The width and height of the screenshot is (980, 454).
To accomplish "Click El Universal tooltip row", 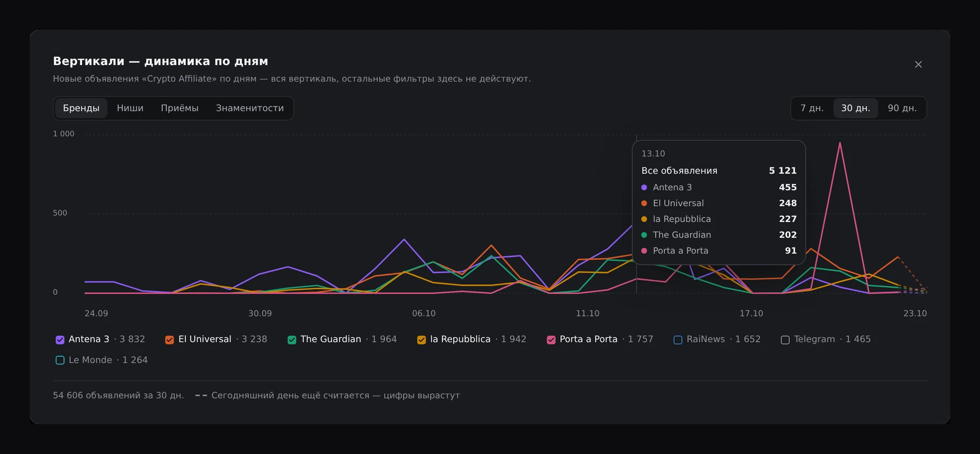I will coord(719,203).
